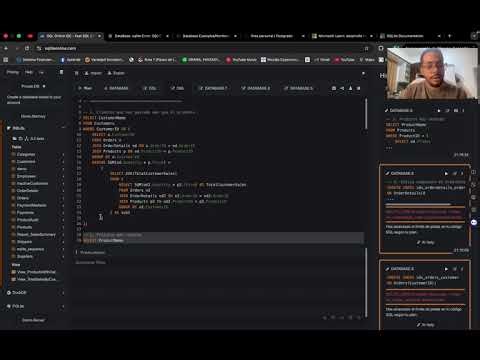480x360 pixels.
Task: Bookmark this page with the star icon
Action: click(367, 48)
